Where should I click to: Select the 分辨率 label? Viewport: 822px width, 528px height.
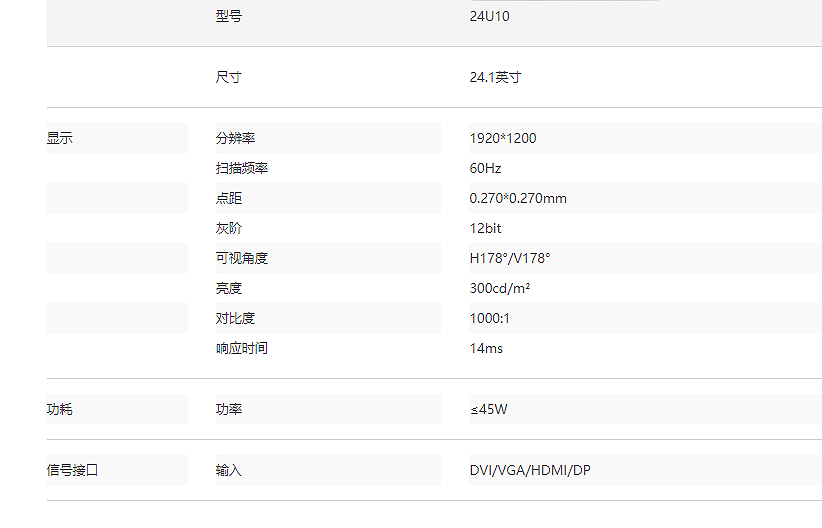click(235, 138)
